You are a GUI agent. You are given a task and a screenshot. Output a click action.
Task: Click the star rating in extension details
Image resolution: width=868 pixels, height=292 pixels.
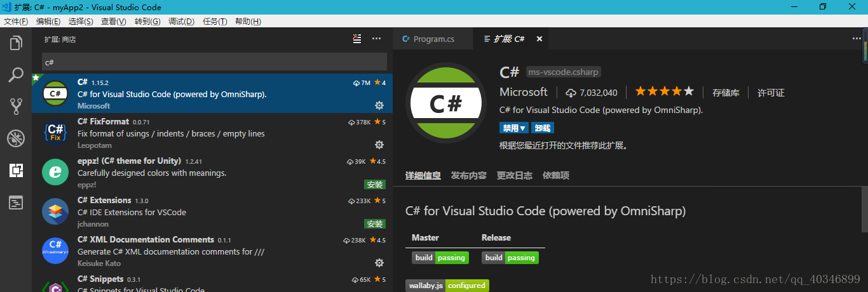tap(665, 91)
